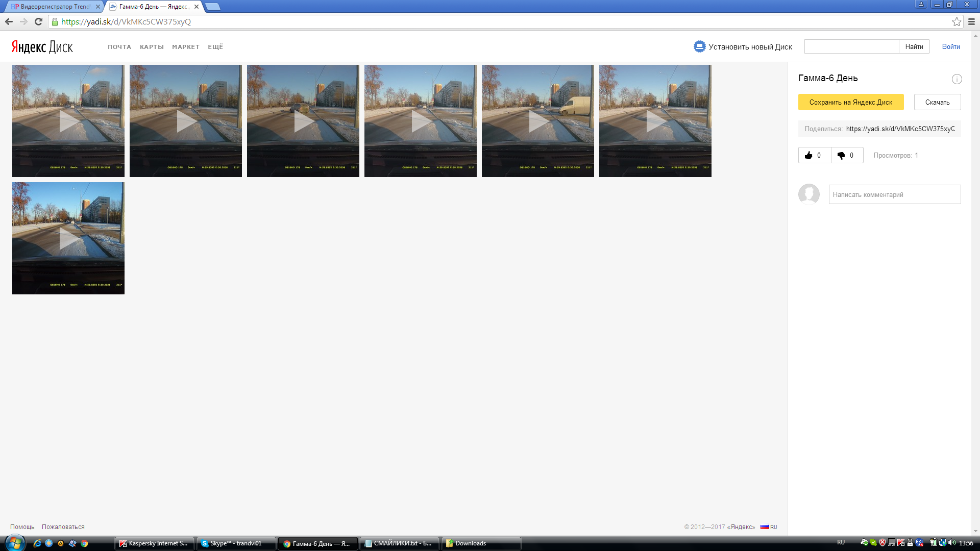
Task: Bookmark page with the star icon
Action: pyautogui.click(x=957, y=21)
